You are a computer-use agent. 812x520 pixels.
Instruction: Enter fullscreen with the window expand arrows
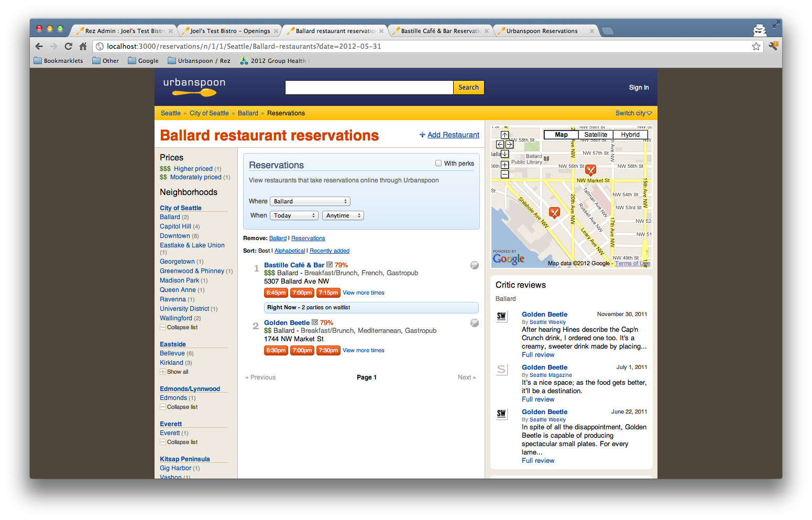tap(776, 25)
